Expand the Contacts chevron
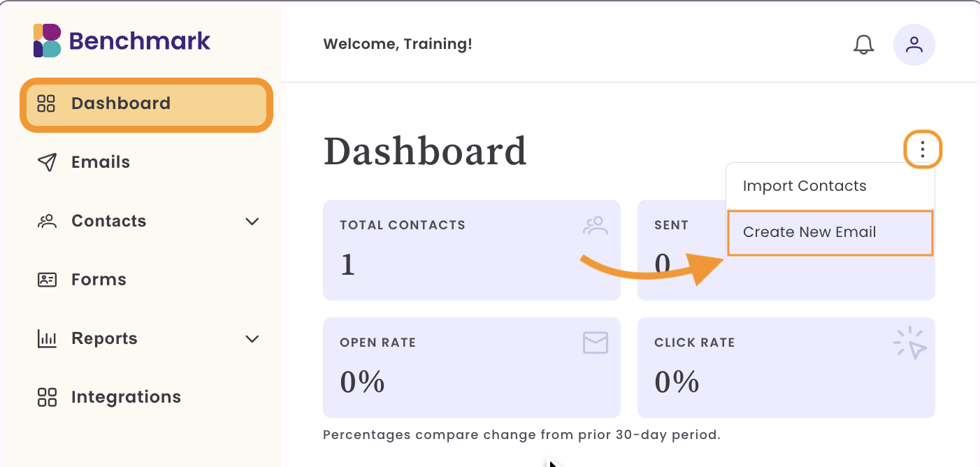This screenshot has width=980, height=467. pos(252,222)
